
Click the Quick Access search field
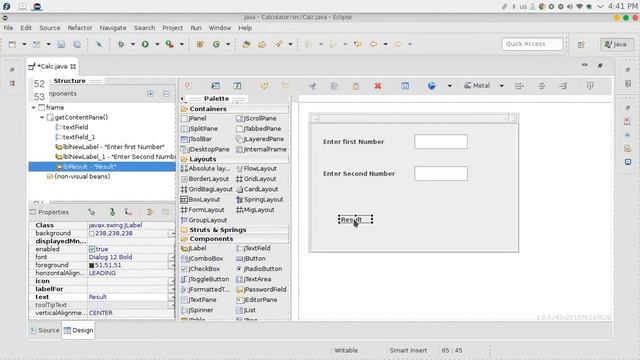(x=532, y=44)
